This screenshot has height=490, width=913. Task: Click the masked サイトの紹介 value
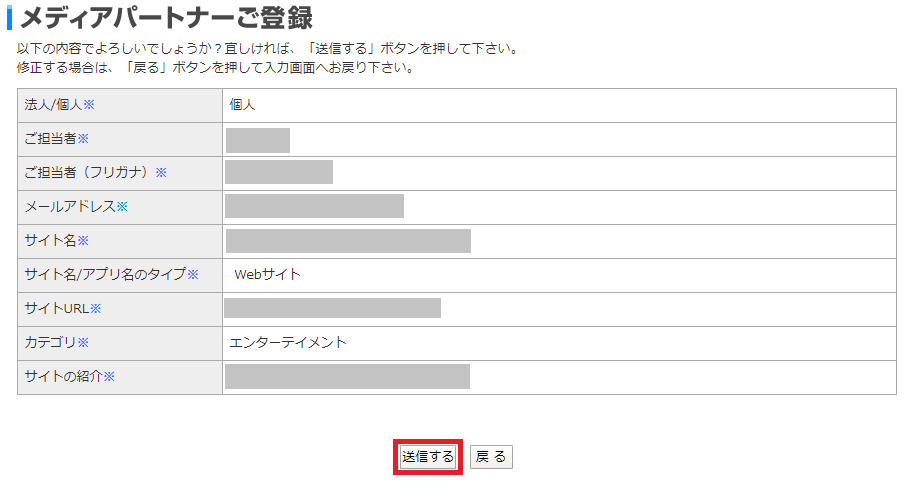[x=348, y=377]
